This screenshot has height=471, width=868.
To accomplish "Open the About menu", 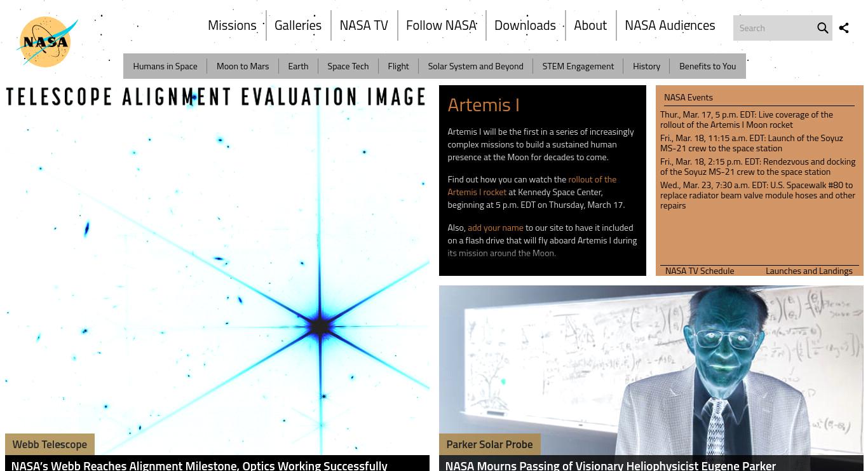I will 590,25.
